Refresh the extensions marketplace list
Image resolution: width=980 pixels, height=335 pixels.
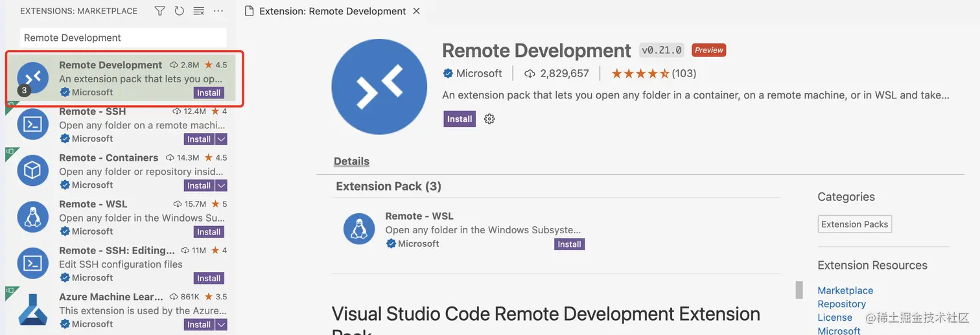point(180,11)
